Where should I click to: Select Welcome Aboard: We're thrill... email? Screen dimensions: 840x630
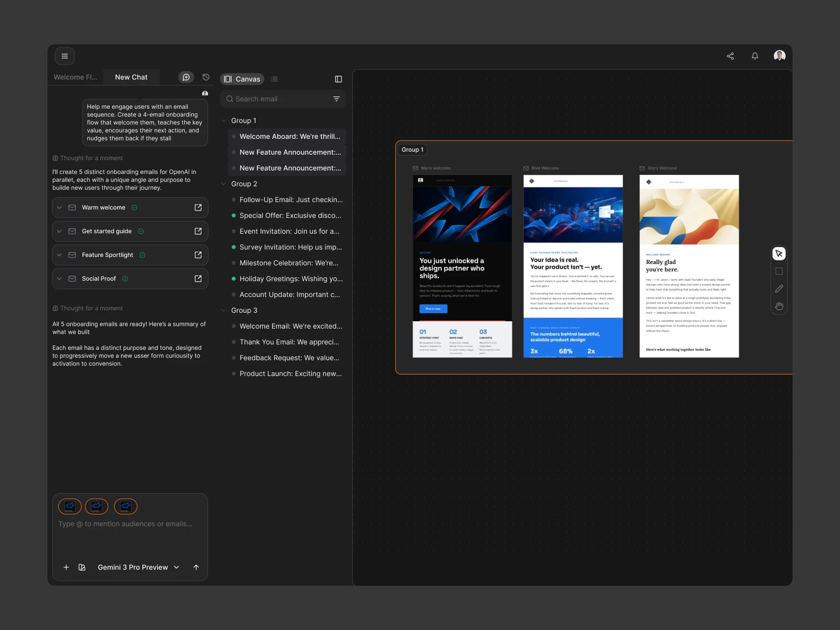(x=287, y=136)
